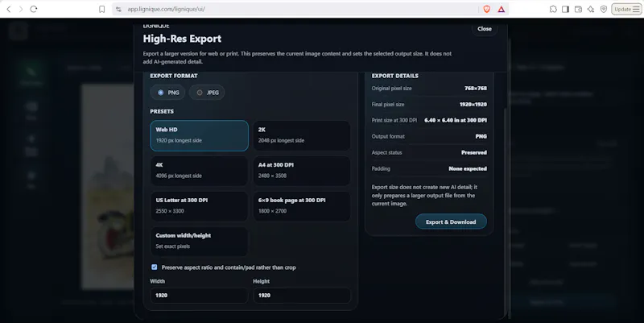Viewport: 644px width, 323px height.
Task: Click the Height input field
Action: pyautogui.click(x=302, y=295)
